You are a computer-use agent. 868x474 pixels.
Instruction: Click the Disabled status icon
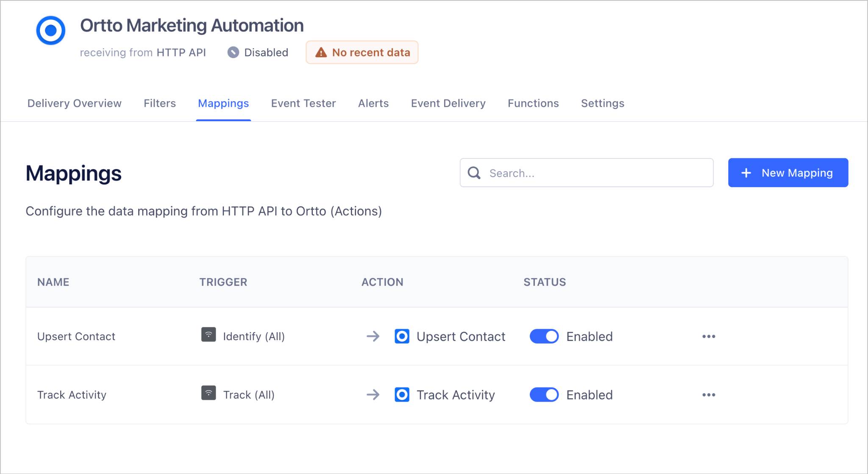pyautogui.click(x=233, y=53)
